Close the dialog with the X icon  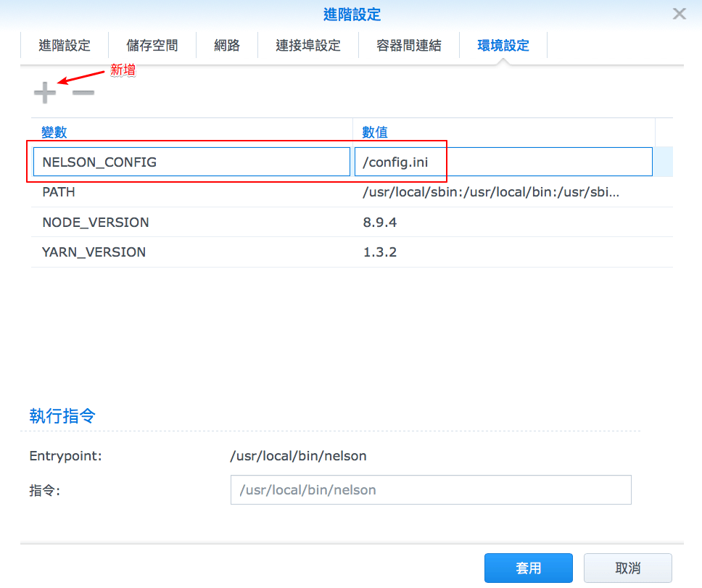coord(680,14)
